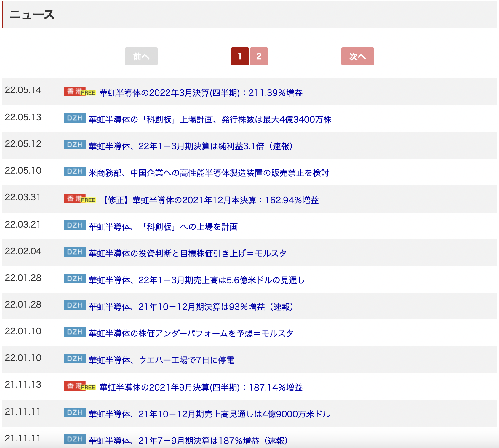This screenshot has height=448, width=499.
Task: Click DZH badge on 22.03.21 row
Action: [x=75, y=225]
